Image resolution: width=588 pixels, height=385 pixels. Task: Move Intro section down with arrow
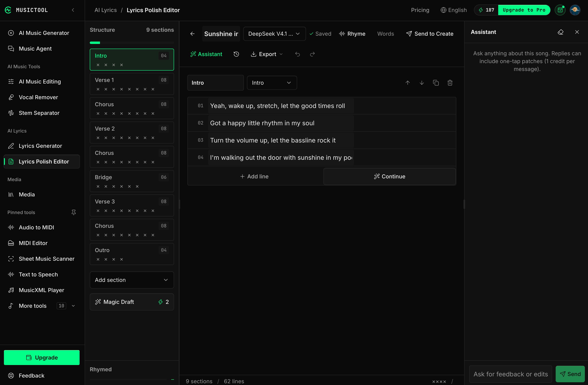[422, 83]
